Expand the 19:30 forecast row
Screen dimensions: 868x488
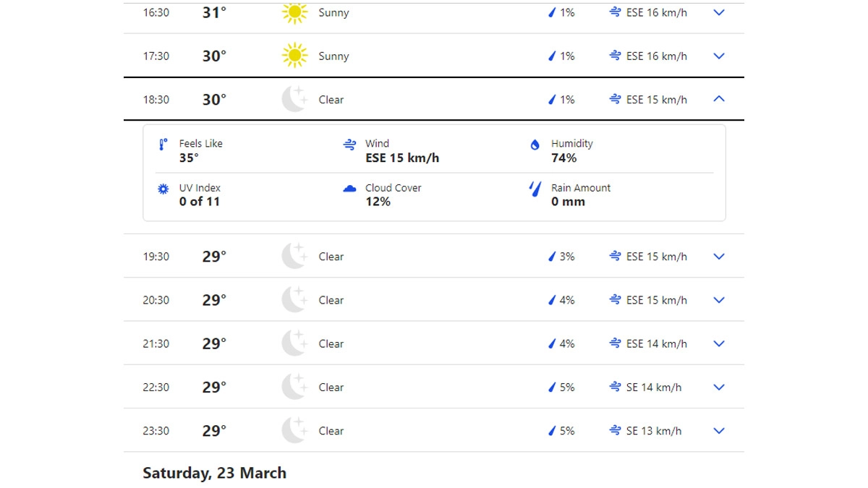point(718,257)
